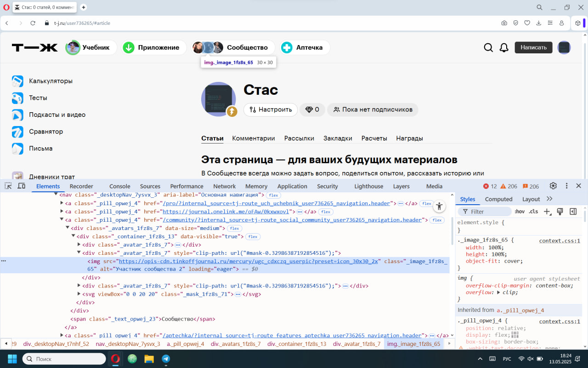Switch to the Computed tab

click(498, 199)
